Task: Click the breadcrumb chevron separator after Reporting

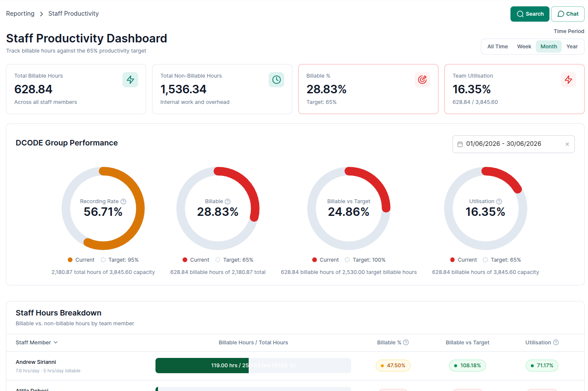Action: tap(42, 14)
